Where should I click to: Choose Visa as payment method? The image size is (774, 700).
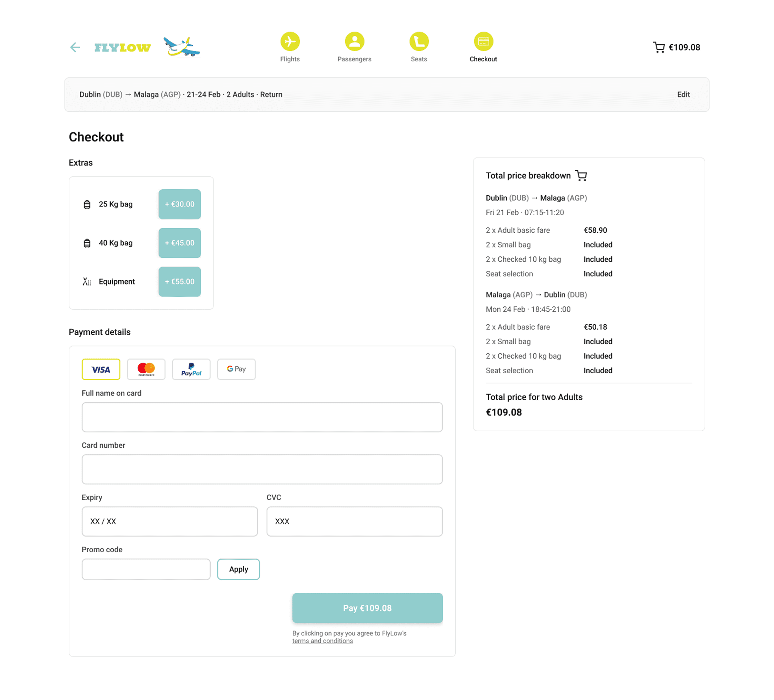point(101,369)
